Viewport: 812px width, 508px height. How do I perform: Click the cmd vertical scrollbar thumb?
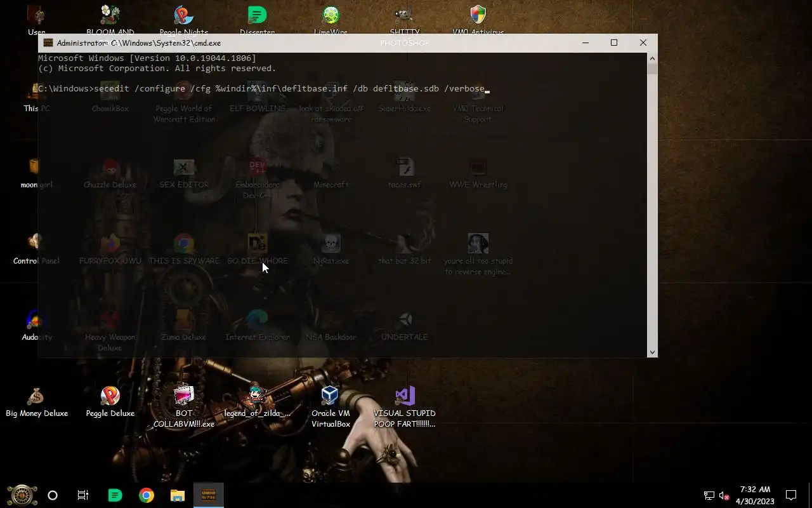pyautogui.click(x=652, y=70)
